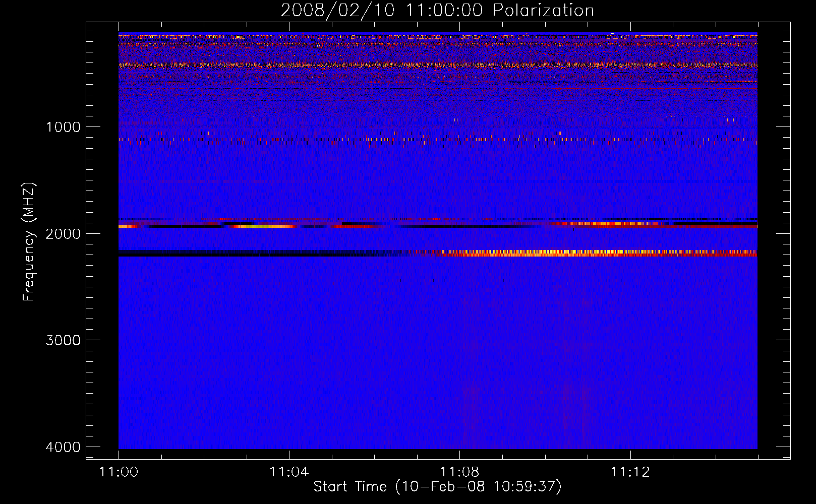Select the 11:04 time tick label
816x504 pixels.
[x=289, y=472]
